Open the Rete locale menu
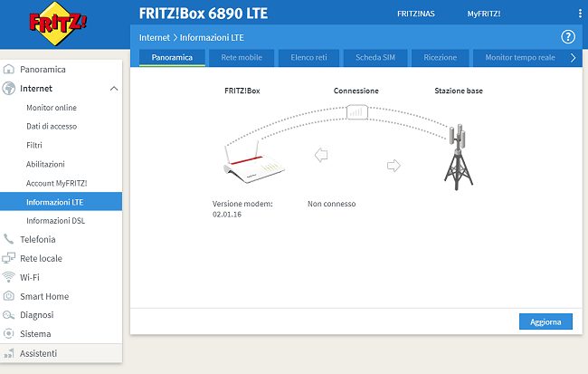Viewport: 588px width, 374px height. [x=41, y=258]
